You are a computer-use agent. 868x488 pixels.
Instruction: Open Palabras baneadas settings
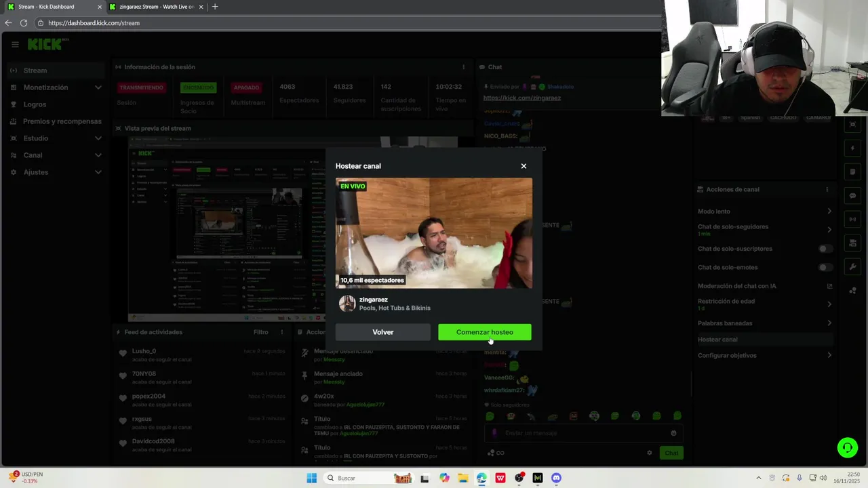point(764,323)
